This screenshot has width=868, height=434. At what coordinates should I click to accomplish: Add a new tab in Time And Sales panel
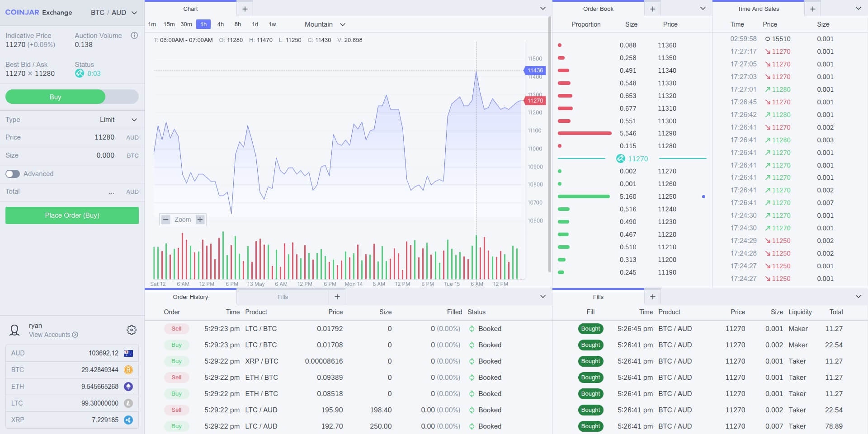click(813, 9)
